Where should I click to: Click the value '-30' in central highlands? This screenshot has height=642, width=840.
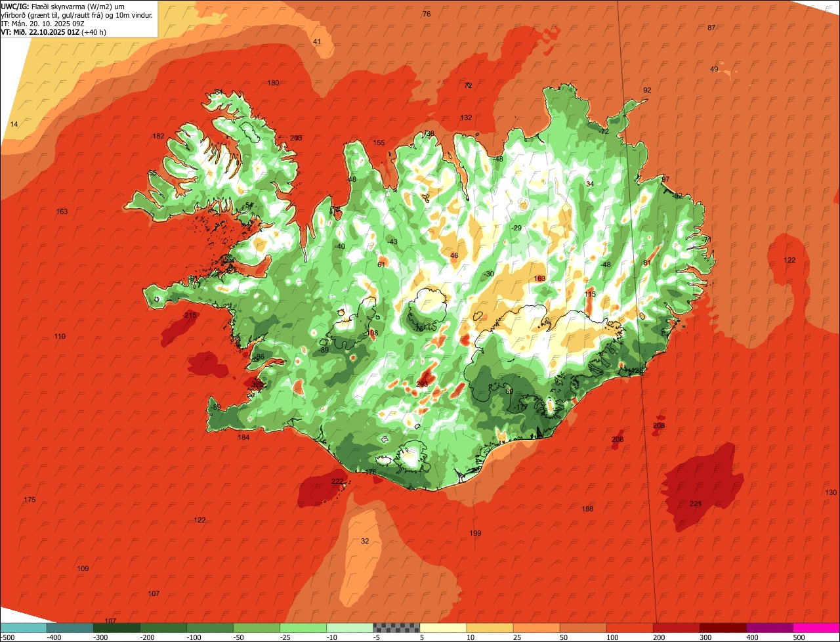coord(488,274)
